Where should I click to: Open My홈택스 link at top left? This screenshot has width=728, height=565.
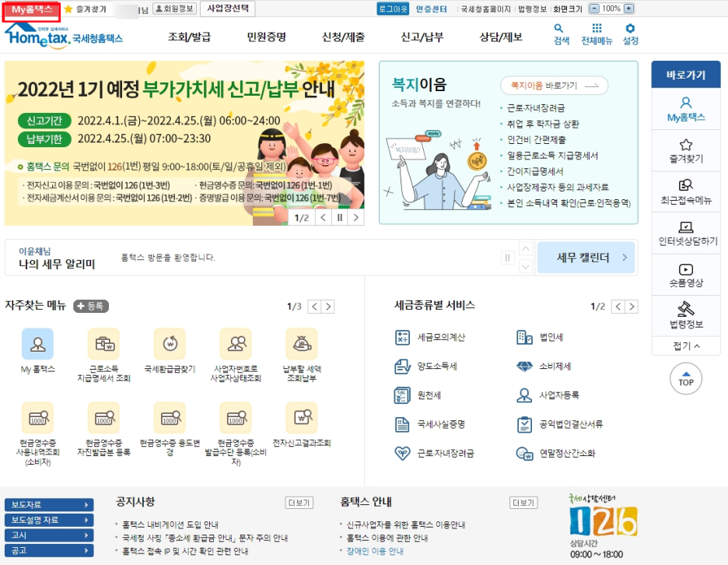[x=32, y=9]
